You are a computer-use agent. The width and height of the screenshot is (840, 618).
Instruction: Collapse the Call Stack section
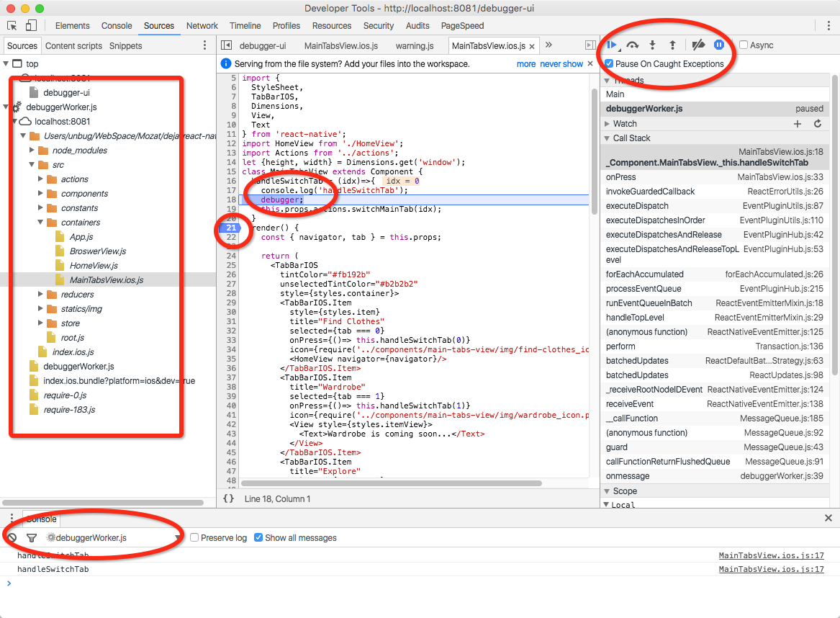coord(607,138)
